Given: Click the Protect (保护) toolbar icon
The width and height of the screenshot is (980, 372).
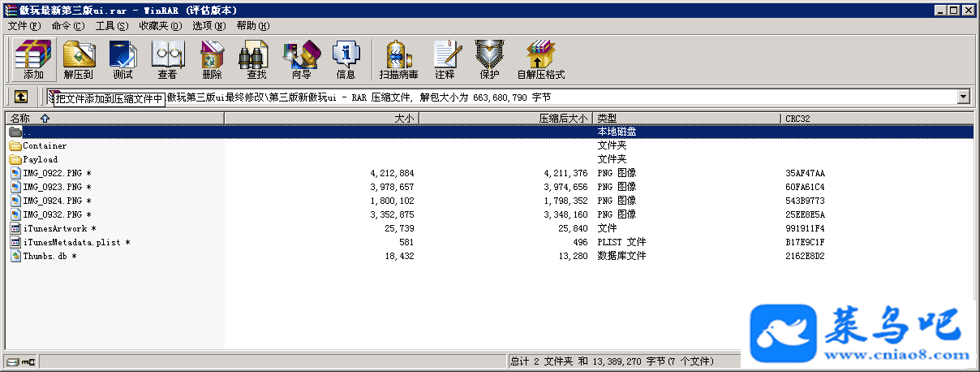Looking at the screenshot, I should [x=489, y=59].
